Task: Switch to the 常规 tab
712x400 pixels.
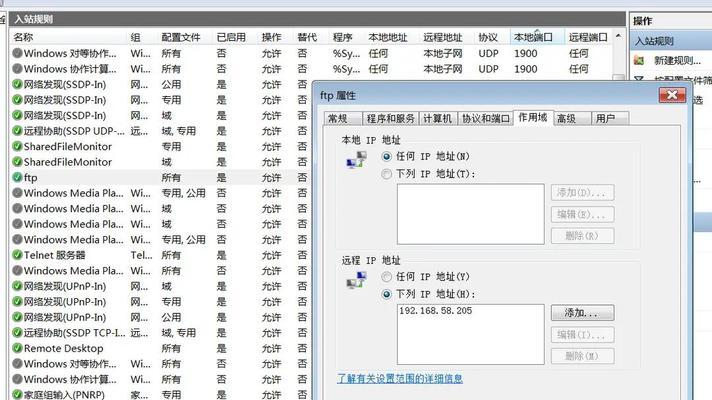Action: coord(343,119)
